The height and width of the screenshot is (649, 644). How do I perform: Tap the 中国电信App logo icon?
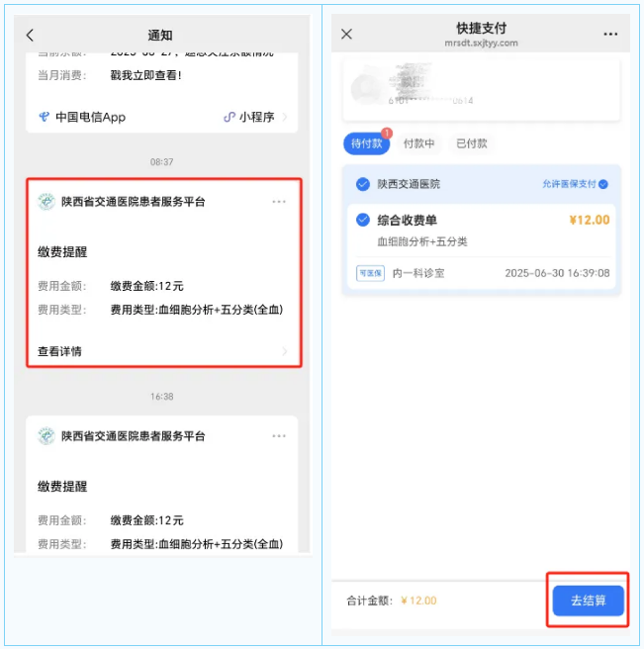(x=45, y=117)
